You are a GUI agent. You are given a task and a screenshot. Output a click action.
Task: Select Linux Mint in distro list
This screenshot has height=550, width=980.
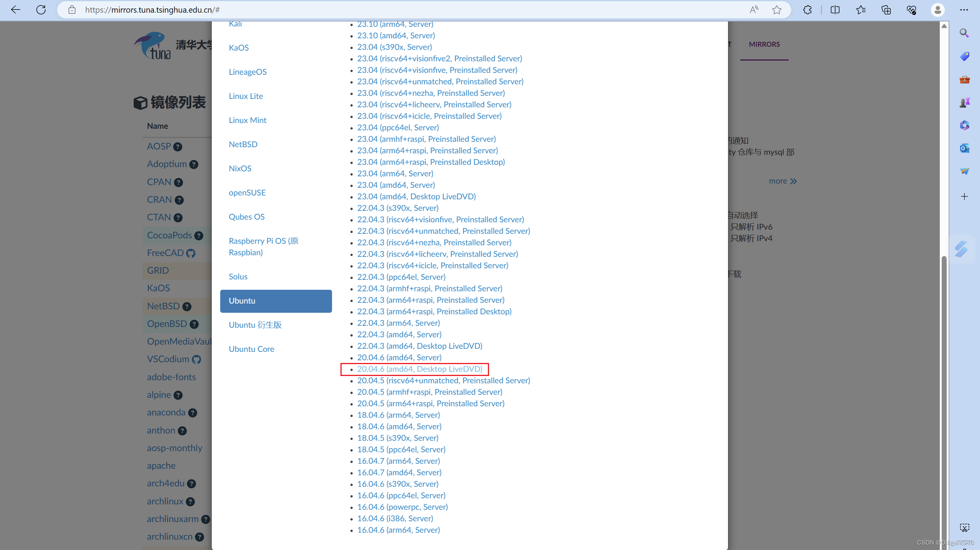click(x=247, y=120)
